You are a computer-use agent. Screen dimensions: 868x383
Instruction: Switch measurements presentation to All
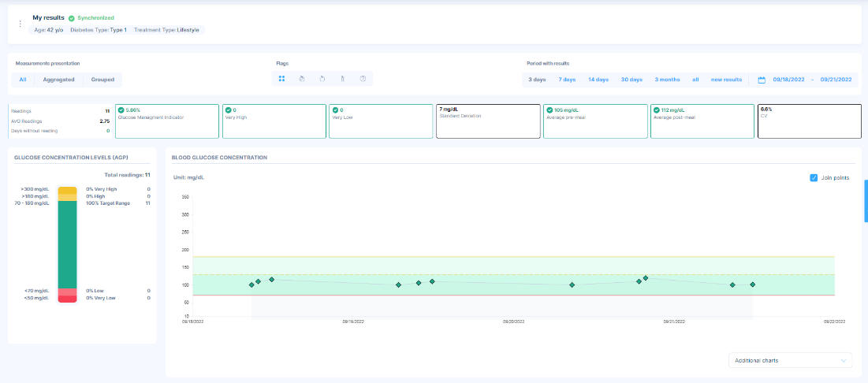coord(23,80)
